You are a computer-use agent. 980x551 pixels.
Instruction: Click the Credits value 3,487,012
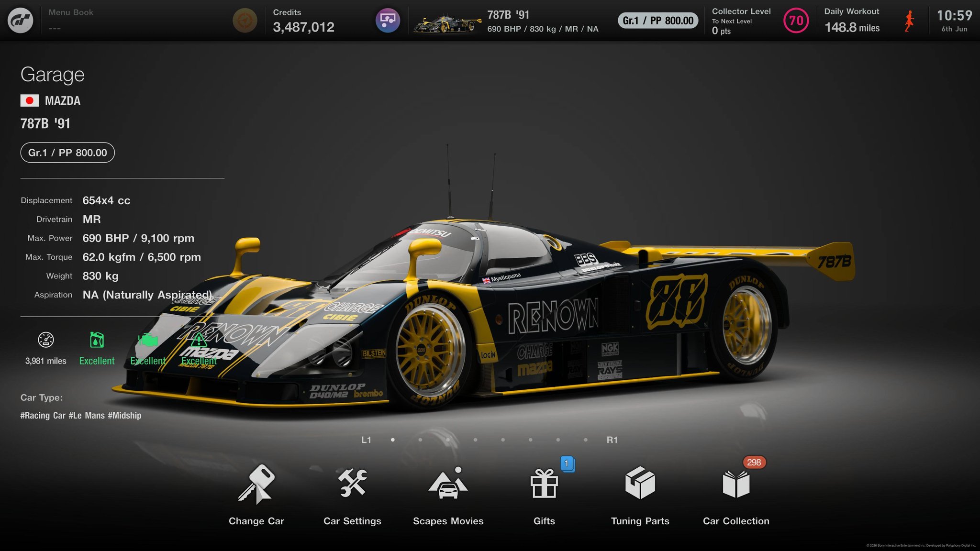(304, 27)
